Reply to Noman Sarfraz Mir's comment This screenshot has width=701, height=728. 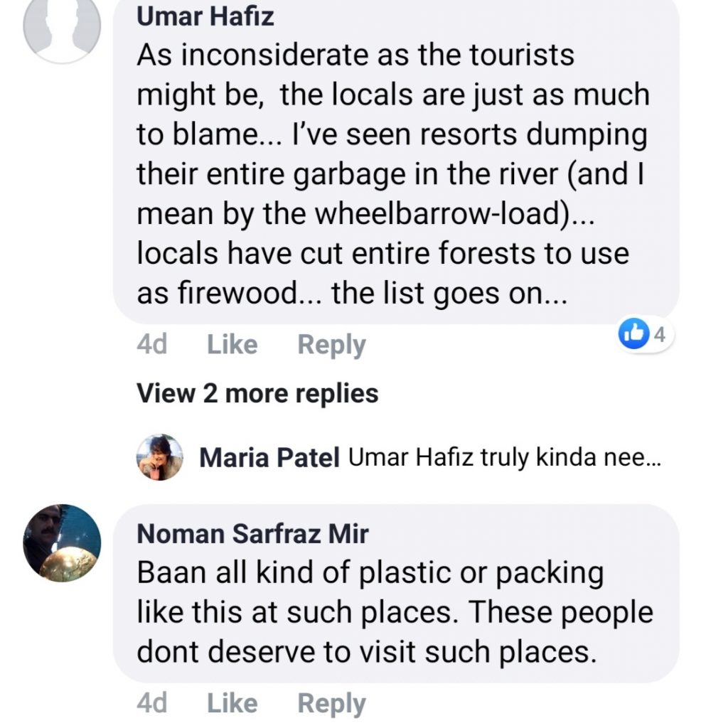tap(331, 703)
